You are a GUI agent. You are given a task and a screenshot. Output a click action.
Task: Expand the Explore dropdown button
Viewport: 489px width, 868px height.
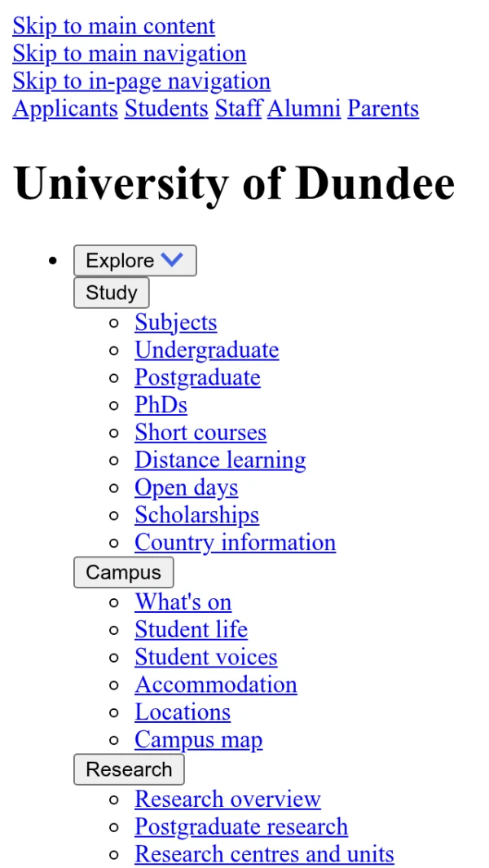(x=135, y=260)
